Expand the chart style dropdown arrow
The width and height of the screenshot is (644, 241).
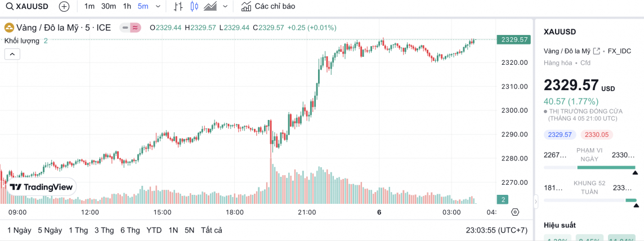tap(226, 7)
